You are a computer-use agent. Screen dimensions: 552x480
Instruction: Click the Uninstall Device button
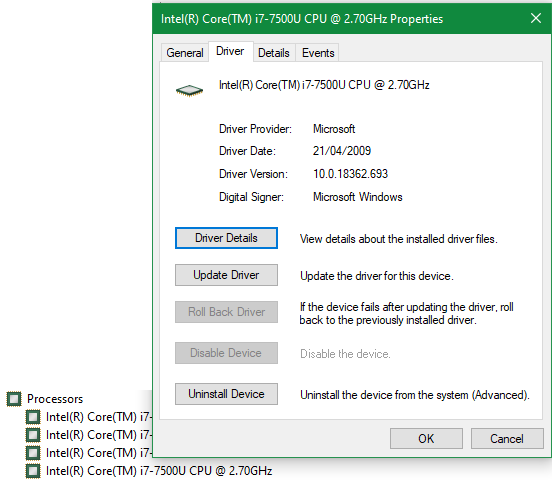click(x=226, y=394)
